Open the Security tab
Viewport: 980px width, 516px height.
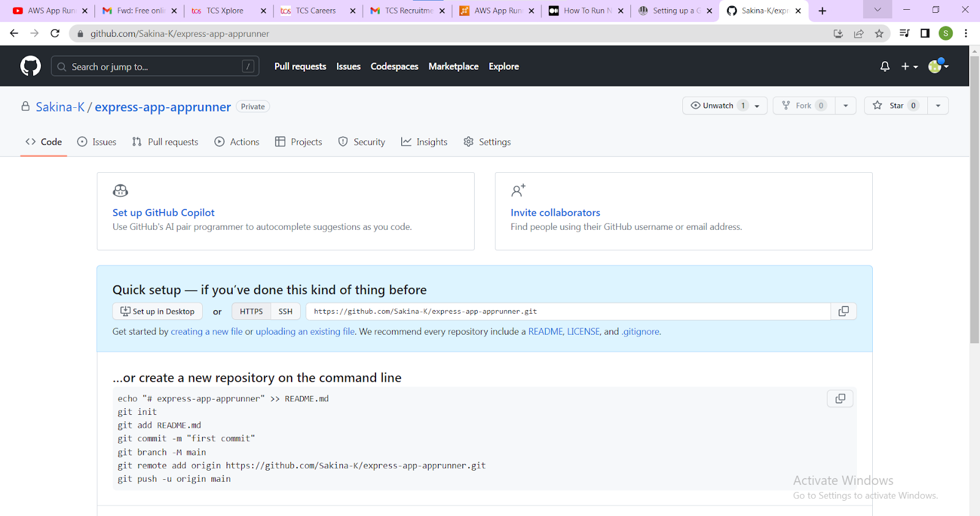[362, 142]
